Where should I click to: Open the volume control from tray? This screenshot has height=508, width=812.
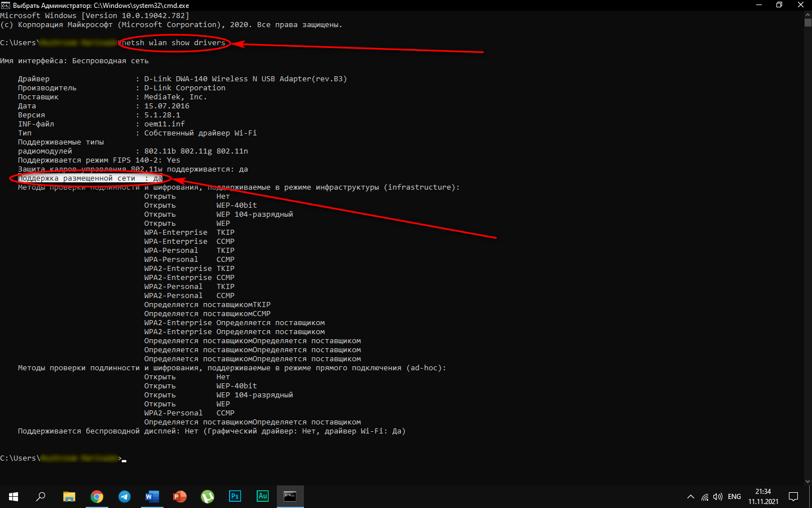[x=718, y=497]
